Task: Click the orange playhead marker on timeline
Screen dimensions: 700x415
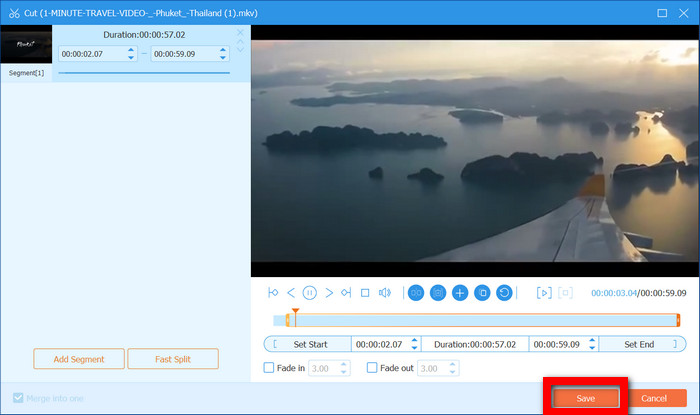Action: click(x=295, y=311)
